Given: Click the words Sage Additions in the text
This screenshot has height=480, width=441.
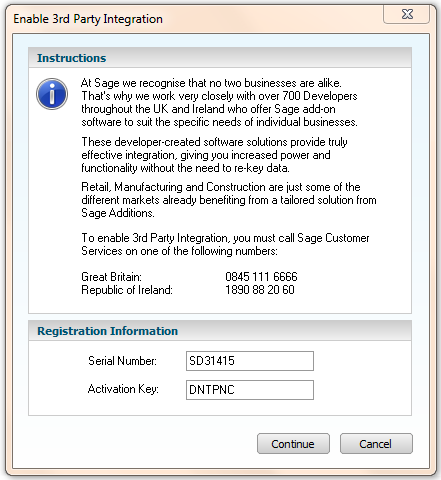Looking at the screenshot, I should point(118,213).
